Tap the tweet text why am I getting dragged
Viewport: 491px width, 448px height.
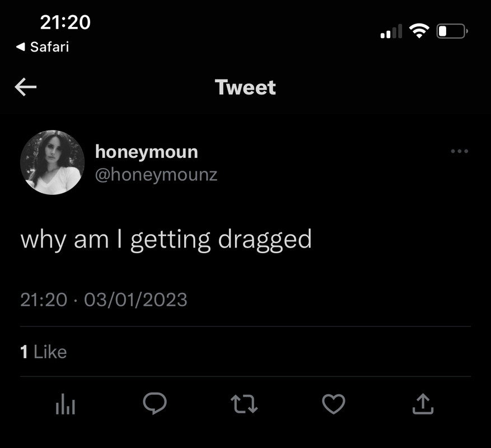(x=166, y=240)
